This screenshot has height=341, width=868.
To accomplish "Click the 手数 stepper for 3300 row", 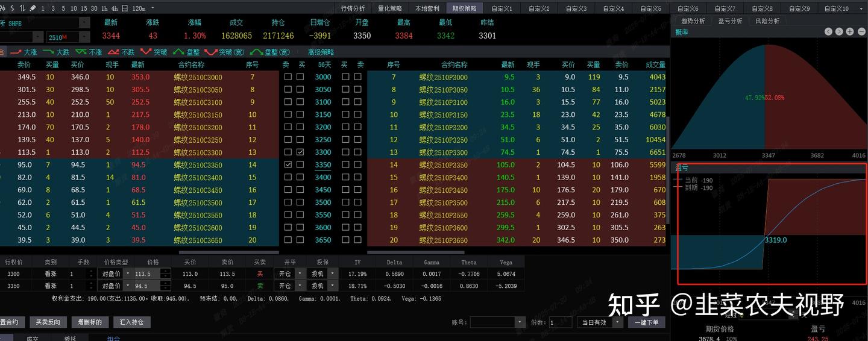I will (x=91, y=274).
